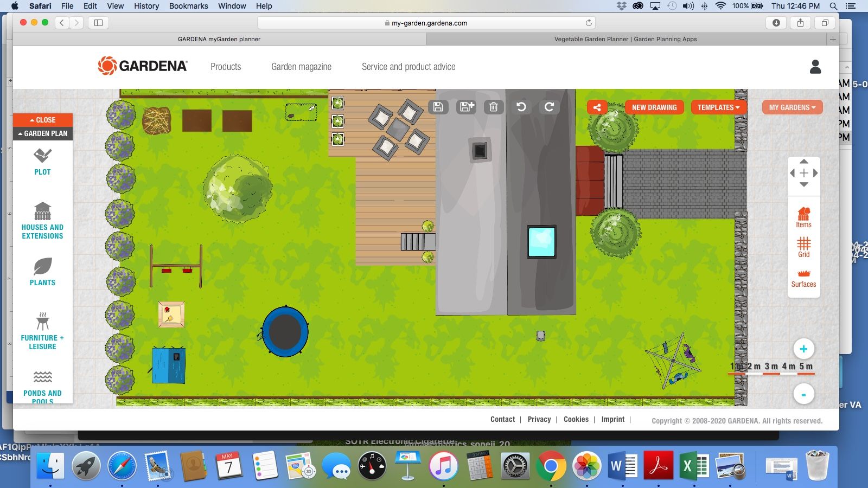
Task: Toggle the Grid display
Action: coord(803,247)
